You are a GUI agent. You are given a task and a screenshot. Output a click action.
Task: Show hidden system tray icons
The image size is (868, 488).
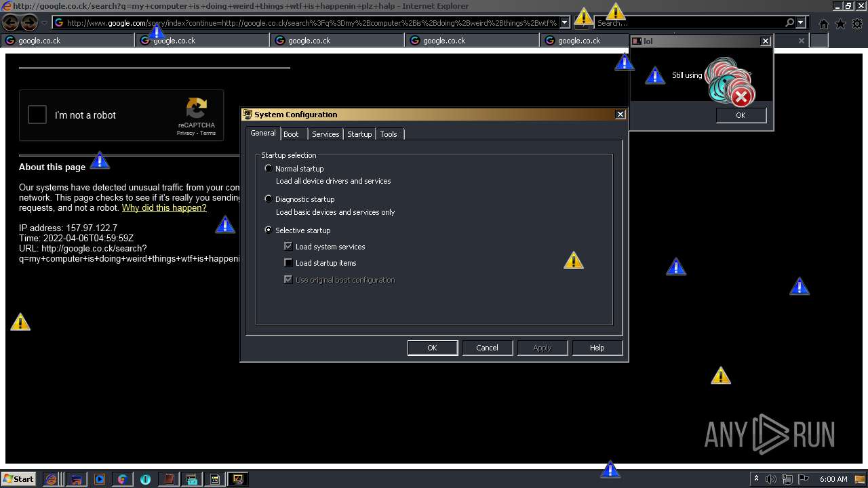756,479
